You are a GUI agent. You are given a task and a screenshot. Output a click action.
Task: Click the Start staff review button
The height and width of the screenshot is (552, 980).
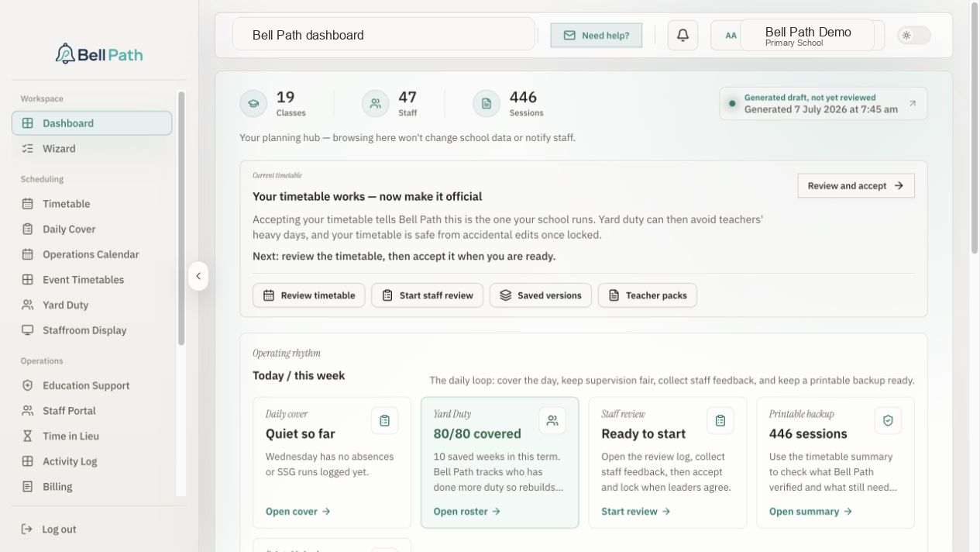click(x=427, y=295)
